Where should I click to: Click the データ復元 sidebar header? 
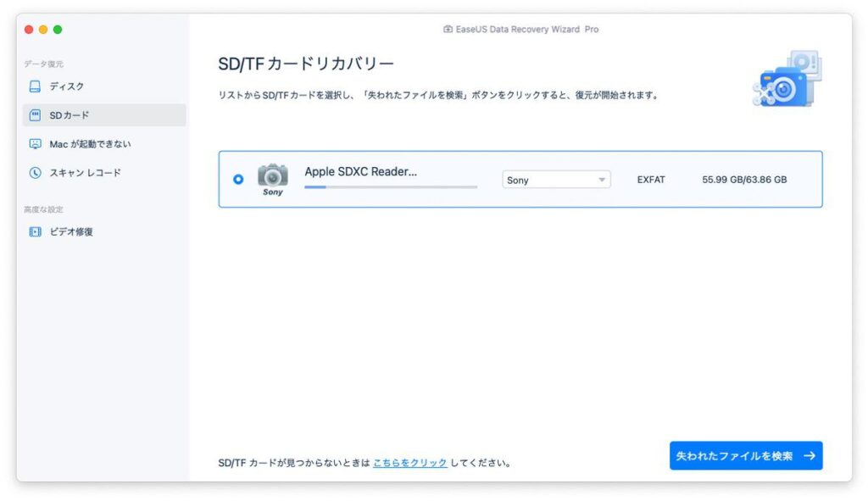(43, 64)
